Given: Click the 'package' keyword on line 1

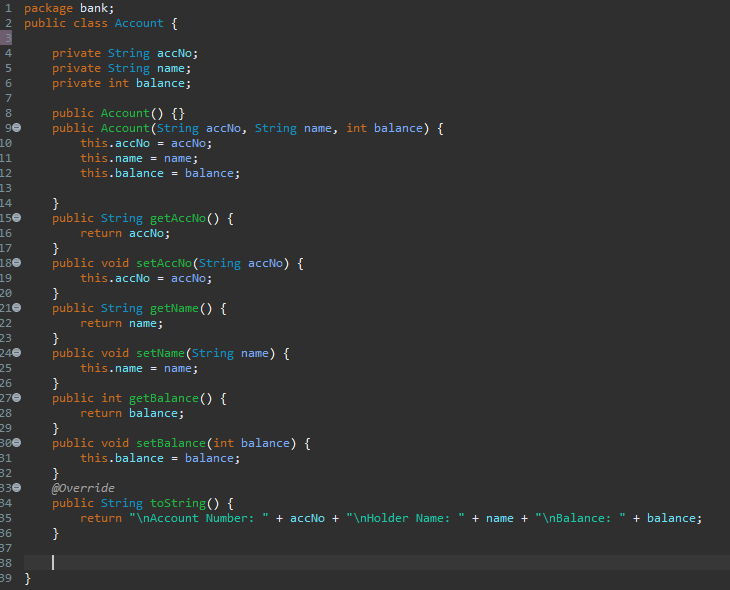Looking at the screenshot, I should click(48, 8).
